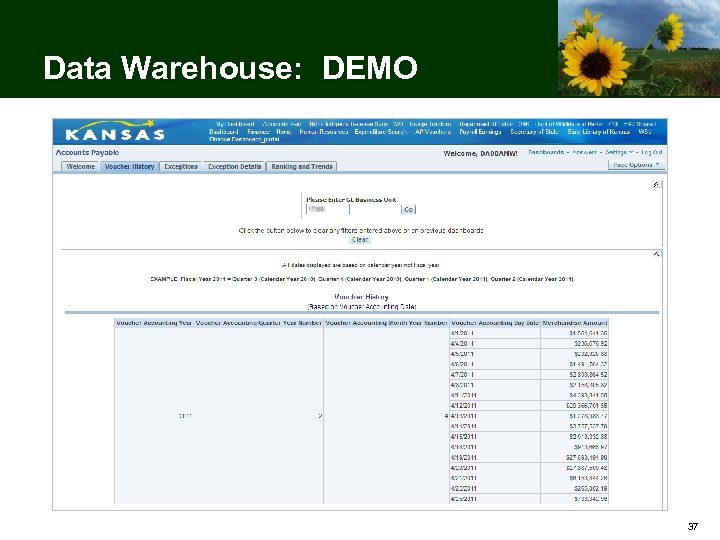Click the Voucher Accounting Day Date header
720x540 pixels.
click(495, 323)
